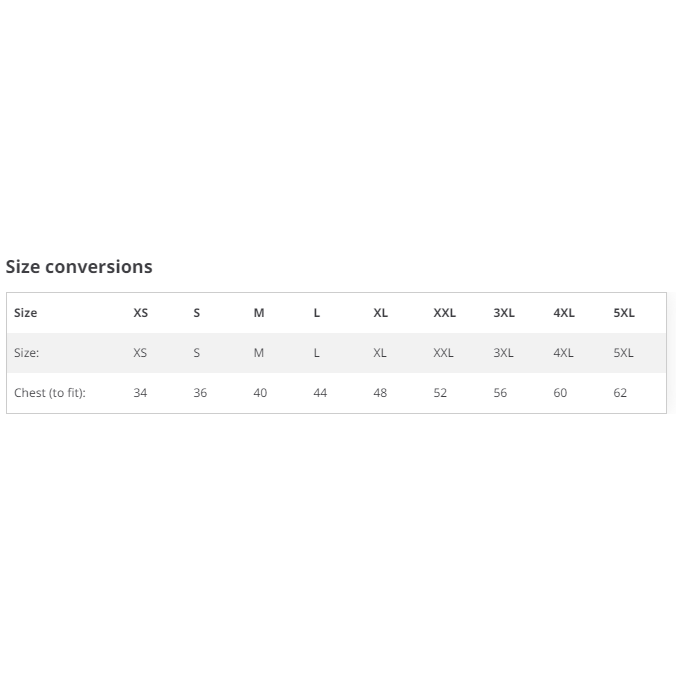Select the XS column header

(x=141, y=313)
